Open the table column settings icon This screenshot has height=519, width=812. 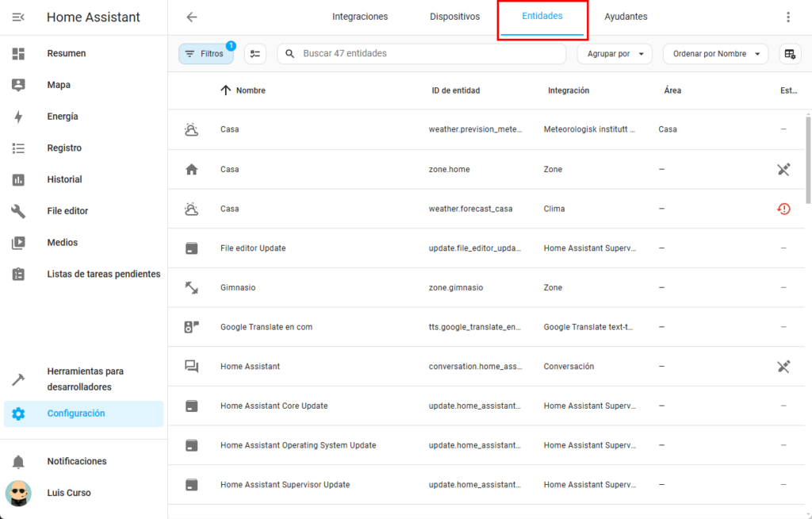(789, 54)
